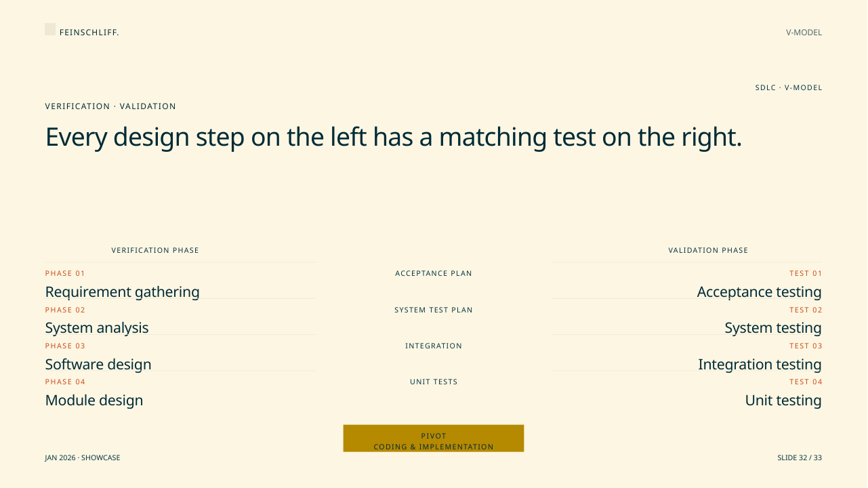
Task: Click the Integration testing item
Action: pyautogui.click(x=760, y=365)
